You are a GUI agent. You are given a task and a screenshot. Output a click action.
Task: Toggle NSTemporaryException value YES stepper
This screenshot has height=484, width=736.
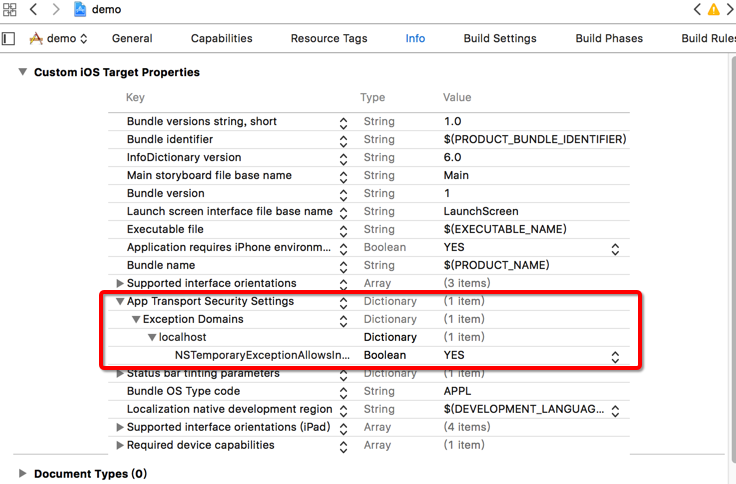[x=615, y=355]
